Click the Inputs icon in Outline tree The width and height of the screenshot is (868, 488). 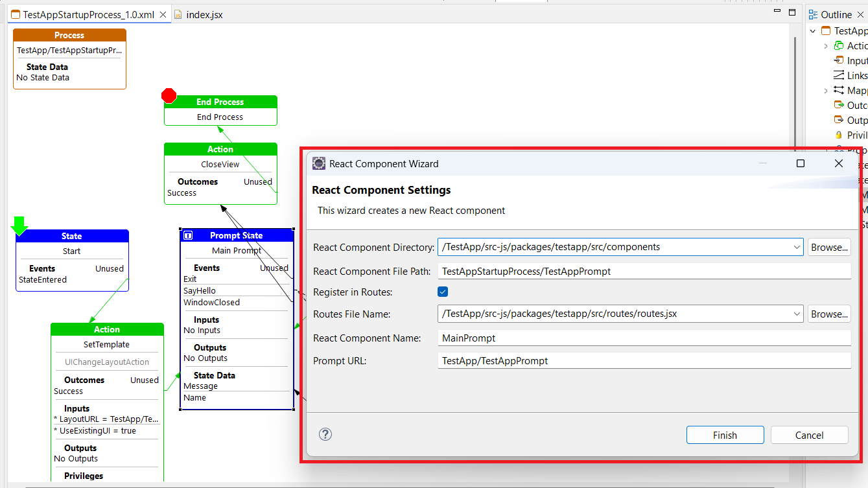[x=839, y=60]
